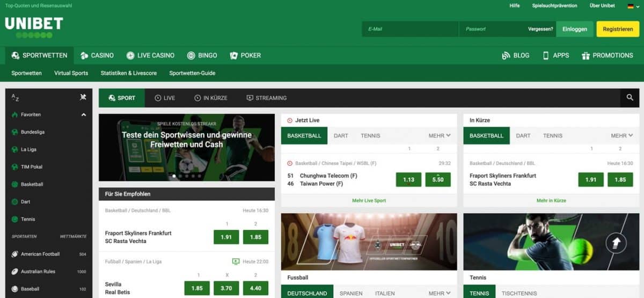Select odds 5.50 for Taiwan Power
644x298 pixels.
438,180
